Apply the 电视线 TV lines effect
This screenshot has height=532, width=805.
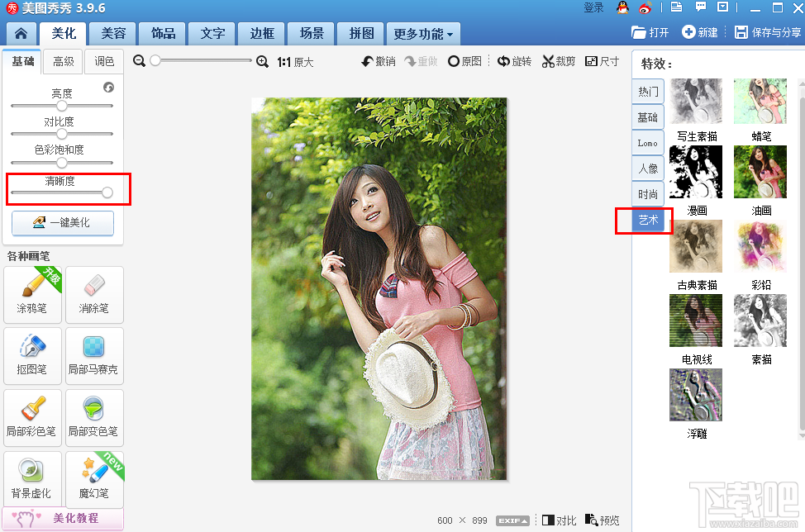(x=696, y=321)
